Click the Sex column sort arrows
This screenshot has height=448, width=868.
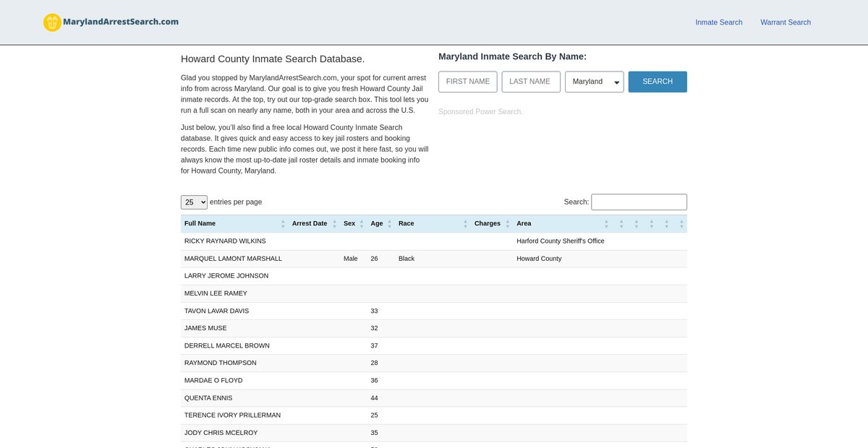coord(362,224)
